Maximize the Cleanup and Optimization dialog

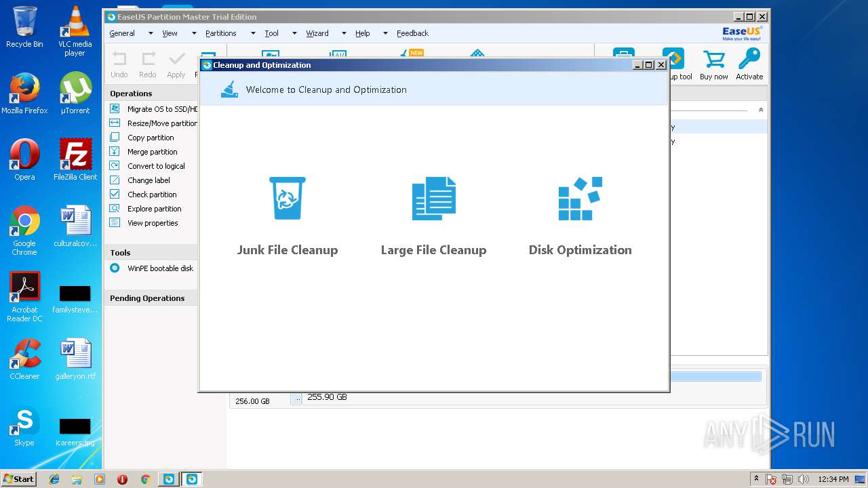649,65
